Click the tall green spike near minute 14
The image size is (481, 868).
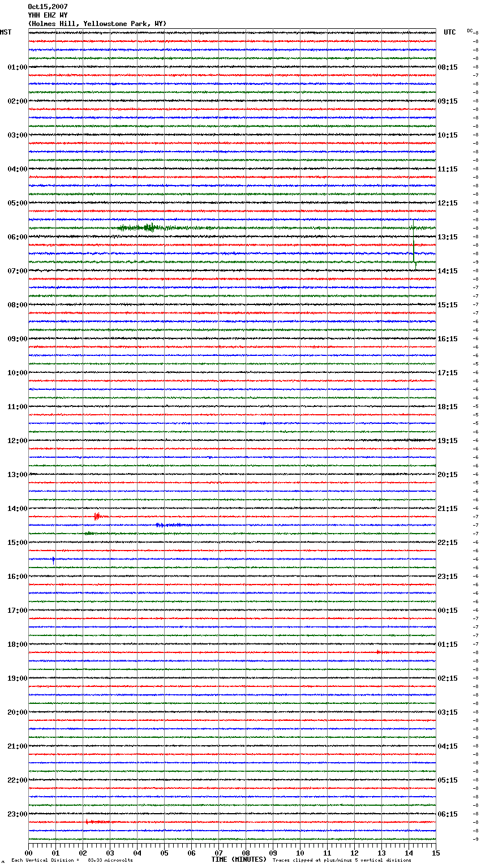pos(414,243)
